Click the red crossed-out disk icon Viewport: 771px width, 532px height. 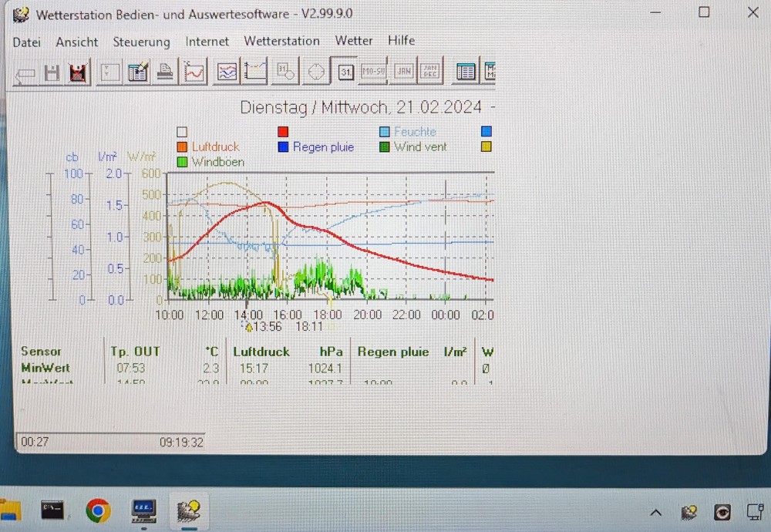[78, 73]
